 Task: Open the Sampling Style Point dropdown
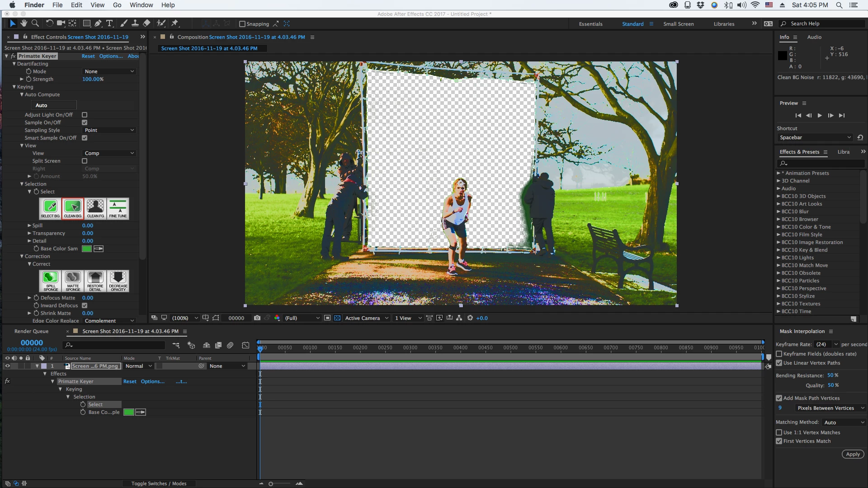click(x=109, y=130)
